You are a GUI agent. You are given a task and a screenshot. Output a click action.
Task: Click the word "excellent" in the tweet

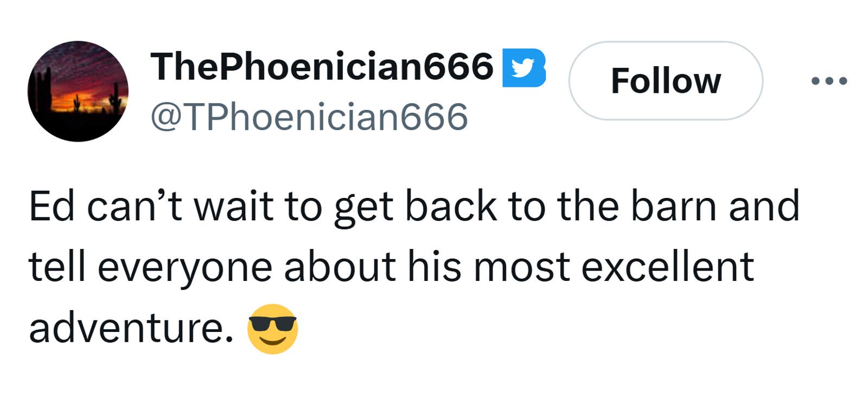(x=667, y=267)
